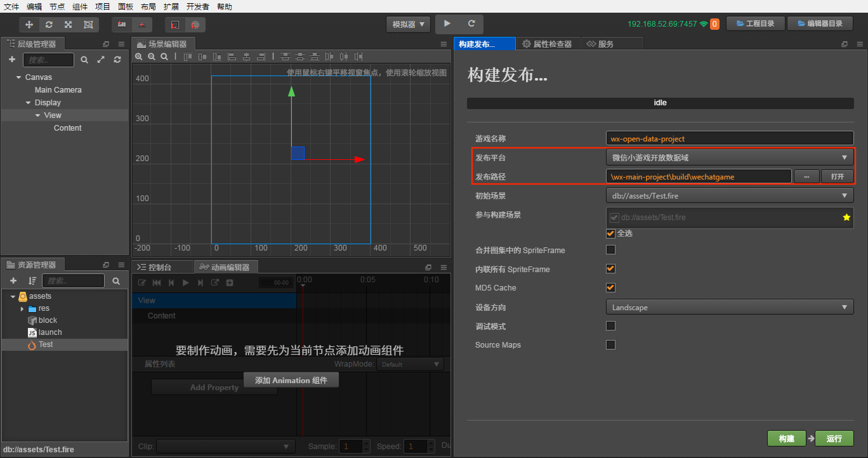
Task: Open the publish path folder (打开)
Action: coord(838,176)
